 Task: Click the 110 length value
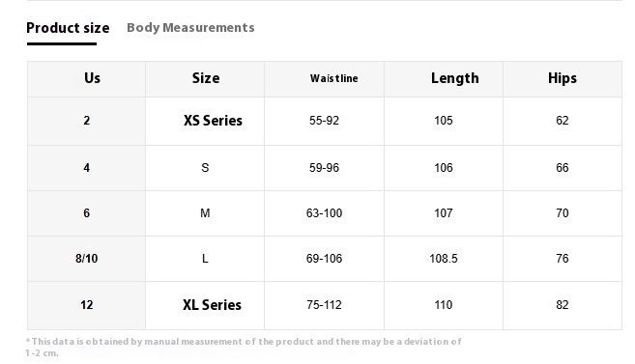click(444, 305)
